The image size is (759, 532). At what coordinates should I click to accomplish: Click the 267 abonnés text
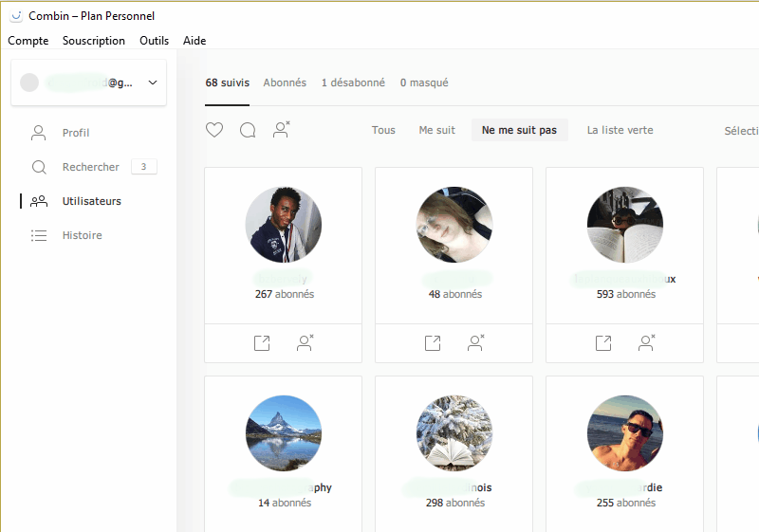pyautogui.click(x=285, y=294)
